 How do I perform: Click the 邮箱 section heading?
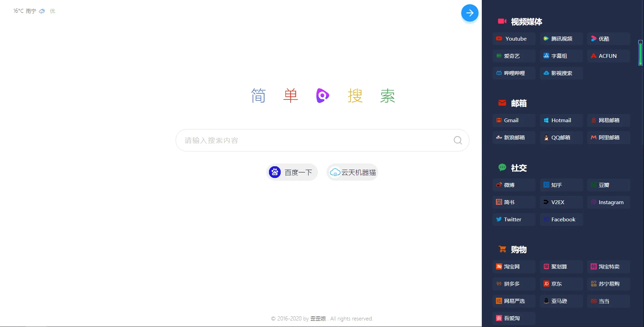tap(519, 103)
